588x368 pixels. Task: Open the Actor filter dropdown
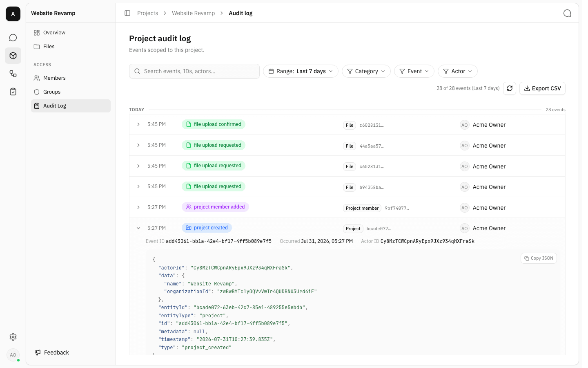[x=458, y=71]
